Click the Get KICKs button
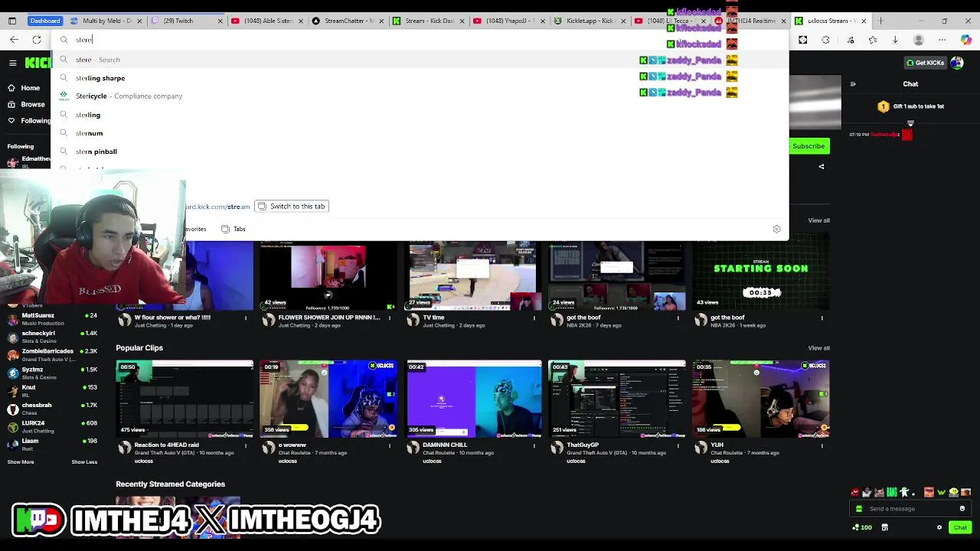The height and width of the screenshot is (551, 980). click(925, 63)
